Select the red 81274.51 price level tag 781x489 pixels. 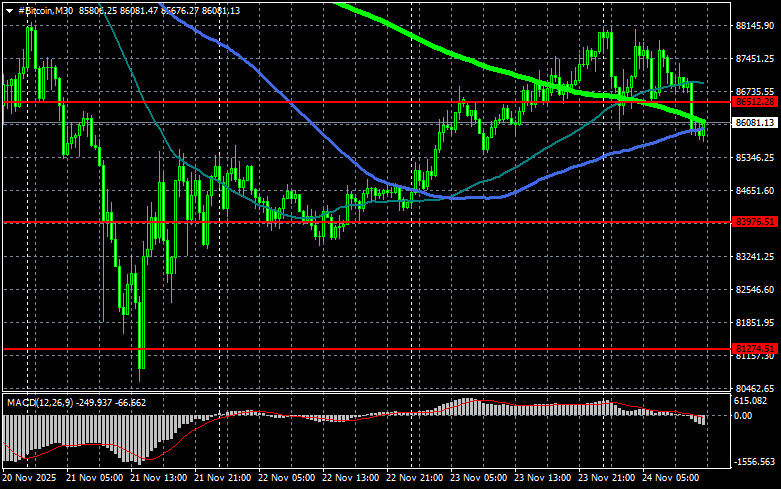pyautogui.click(x=755, y=349)
